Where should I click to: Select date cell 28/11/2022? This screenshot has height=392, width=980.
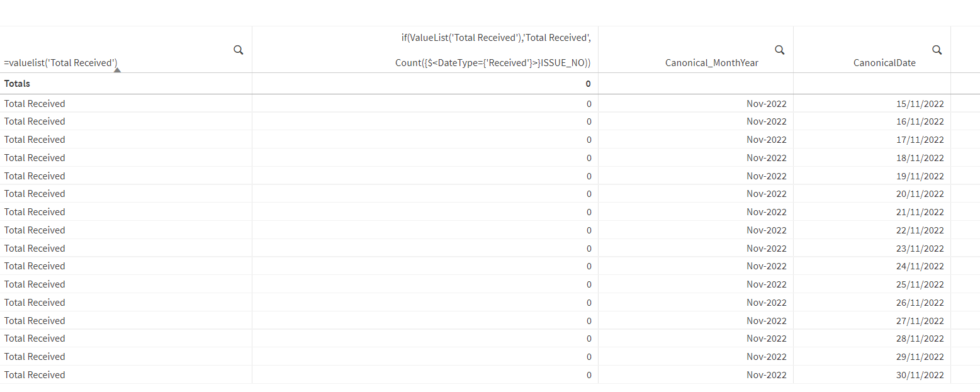(x=920, y=339)
